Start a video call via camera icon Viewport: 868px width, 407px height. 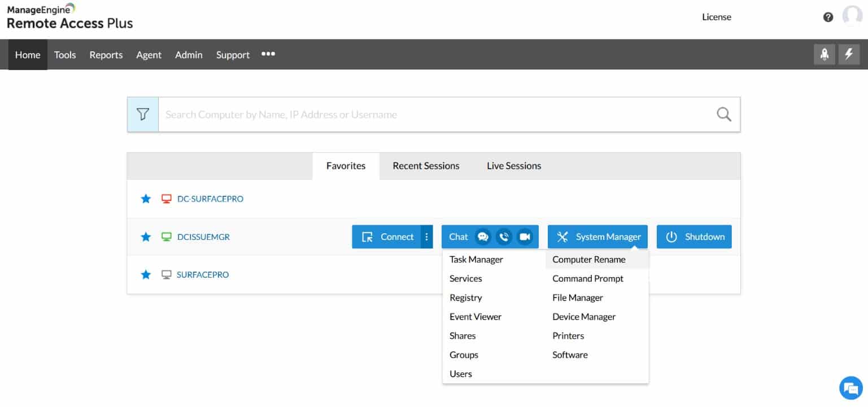point(525,237)
